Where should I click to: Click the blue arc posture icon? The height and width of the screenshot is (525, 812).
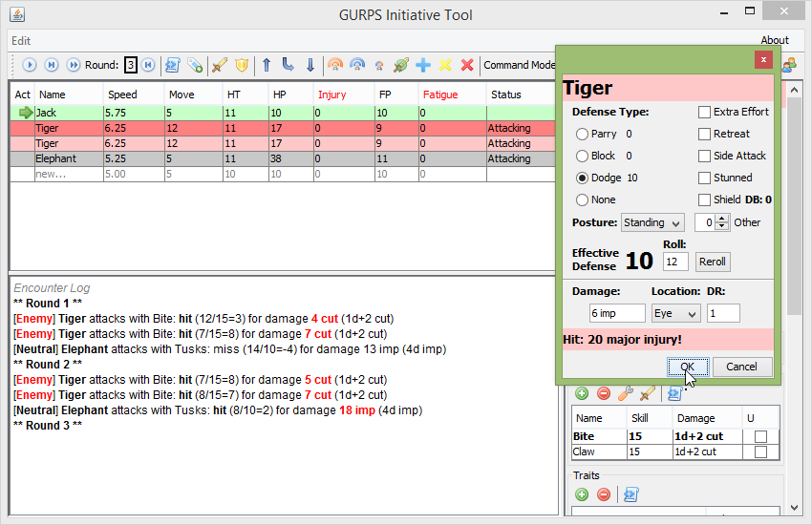[x=357, y=65]
